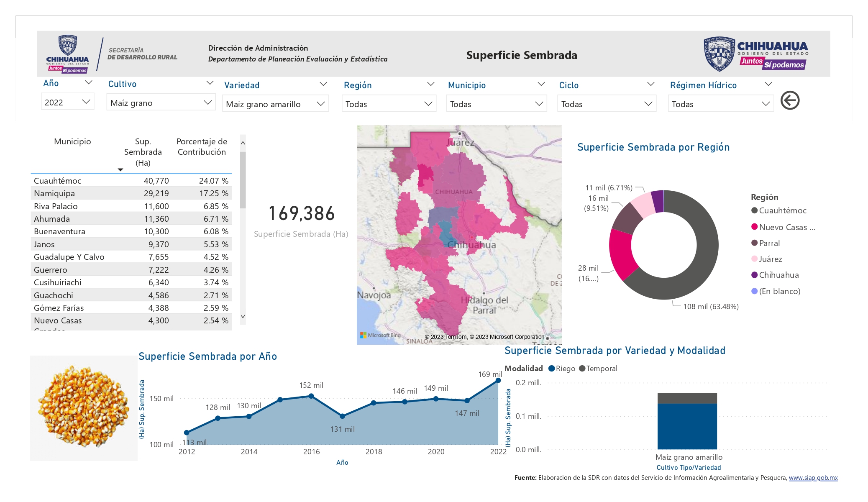Screen dimensions: 868x502
Task: Select Temporal in Modalidad legend
Action: [598, 369]
